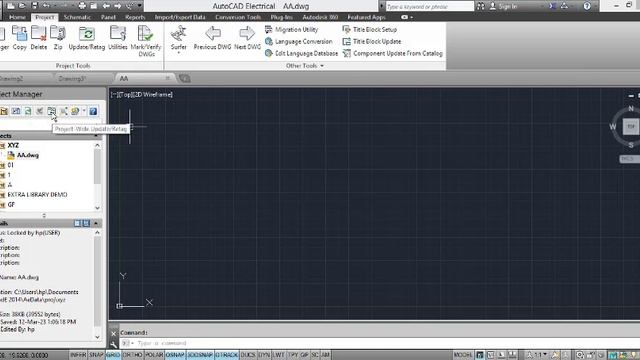640x360 pixels.
Task: Open the Migration Utility
Action: (291, 29)
